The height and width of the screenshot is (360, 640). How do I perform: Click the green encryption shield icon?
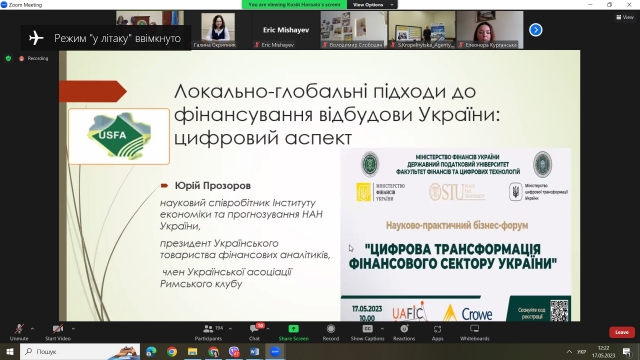tap(8, 58)
